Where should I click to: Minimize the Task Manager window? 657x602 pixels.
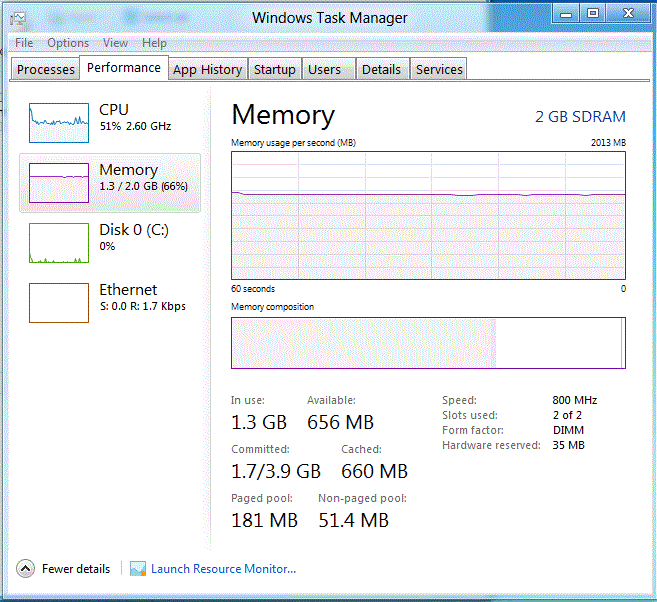point(566,14)
